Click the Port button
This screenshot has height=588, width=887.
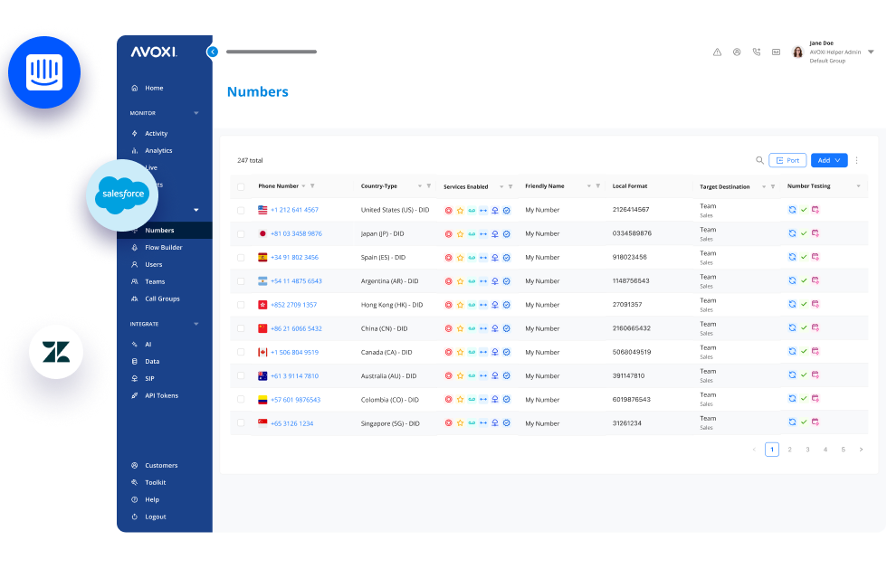click(x=787, y=160)
